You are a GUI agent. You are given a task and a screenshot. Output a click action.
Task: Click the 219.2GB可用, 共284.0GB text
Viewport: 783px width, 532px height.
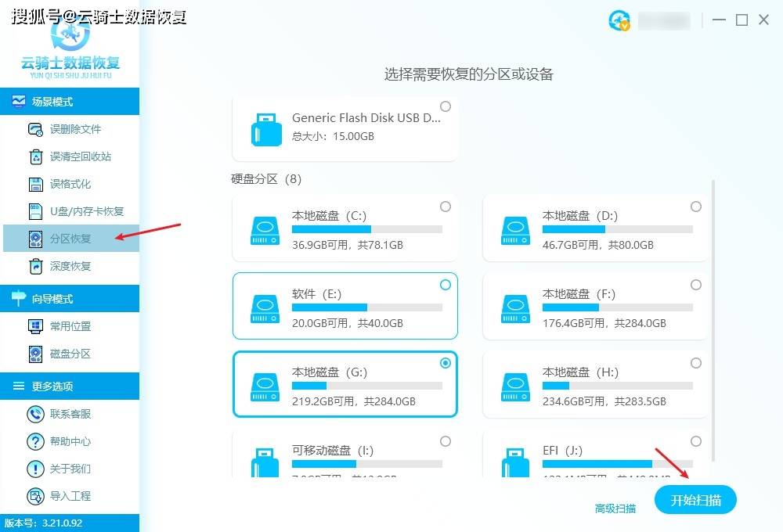354,402
